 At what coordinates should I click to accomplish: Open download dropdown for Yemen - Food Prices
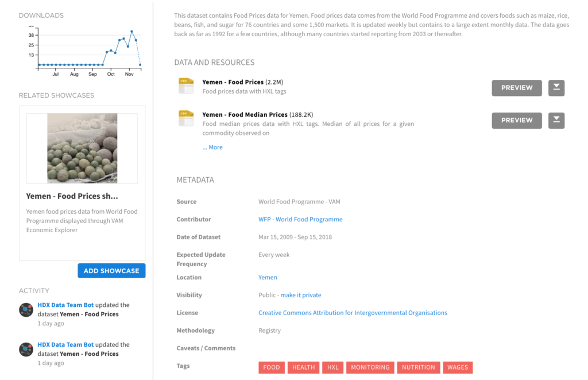(556, 88)
